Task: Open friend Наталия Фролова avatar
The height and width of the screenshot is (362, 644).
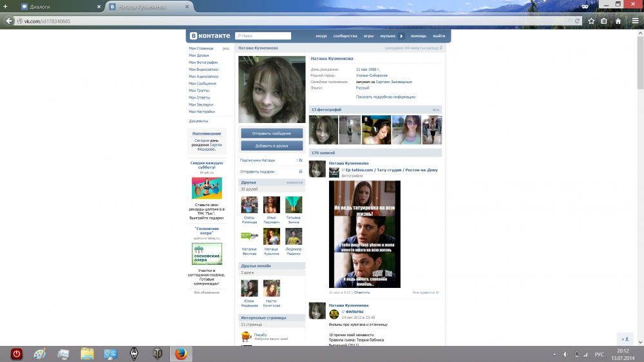Action: pos(249,236)
